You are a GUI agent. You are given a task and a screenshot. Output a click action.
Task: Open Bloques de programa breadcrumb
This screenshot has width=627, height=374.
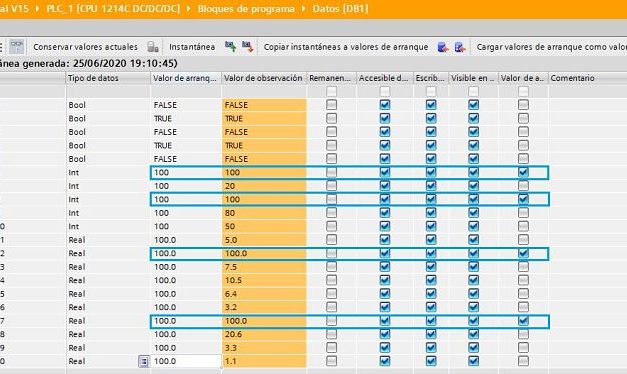click(x=246, y=8)
